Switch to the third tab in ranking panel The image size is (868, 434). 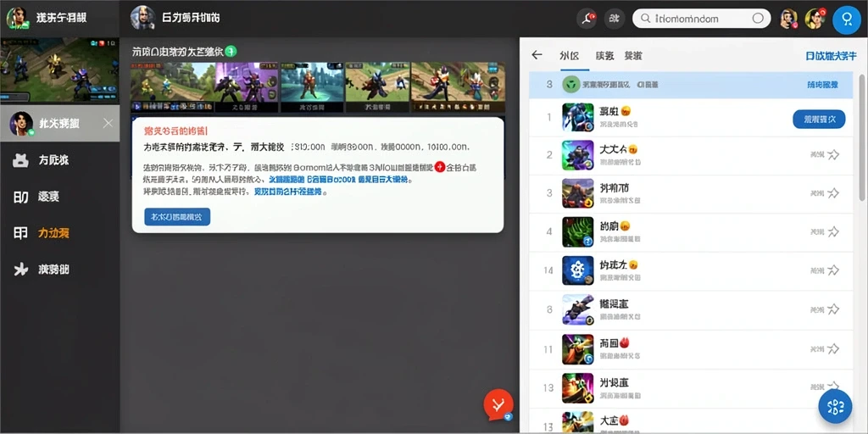[x=633, y=56]
